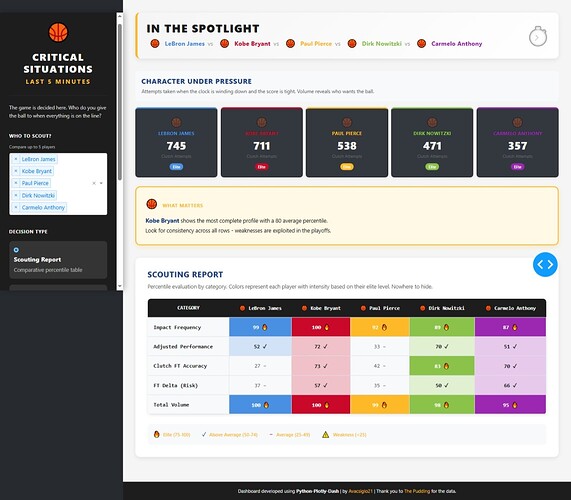The width and height of the screenshot is (571, 500).
Task: Open the Avacsiglo21 author link in footer
Action: [361, 491]
